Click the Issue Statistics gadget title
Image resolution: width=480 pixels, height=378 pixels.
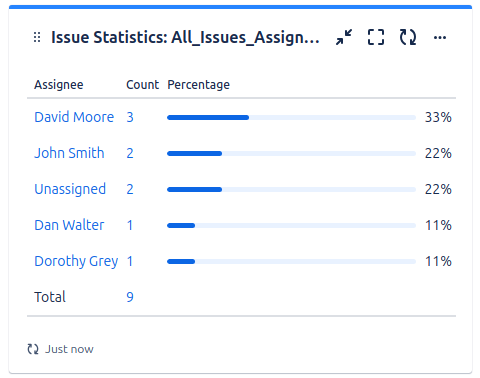[185, 37]
